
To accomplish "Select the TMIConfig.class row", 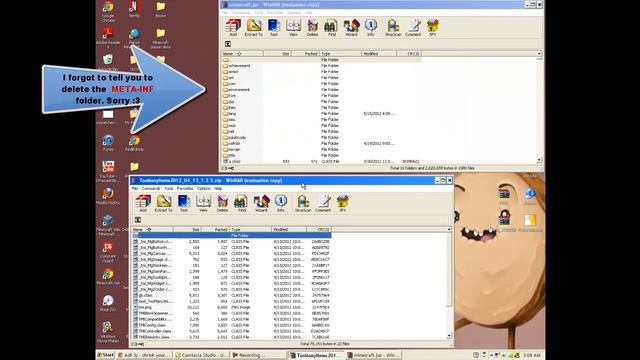I will click(x=231, y=325).
